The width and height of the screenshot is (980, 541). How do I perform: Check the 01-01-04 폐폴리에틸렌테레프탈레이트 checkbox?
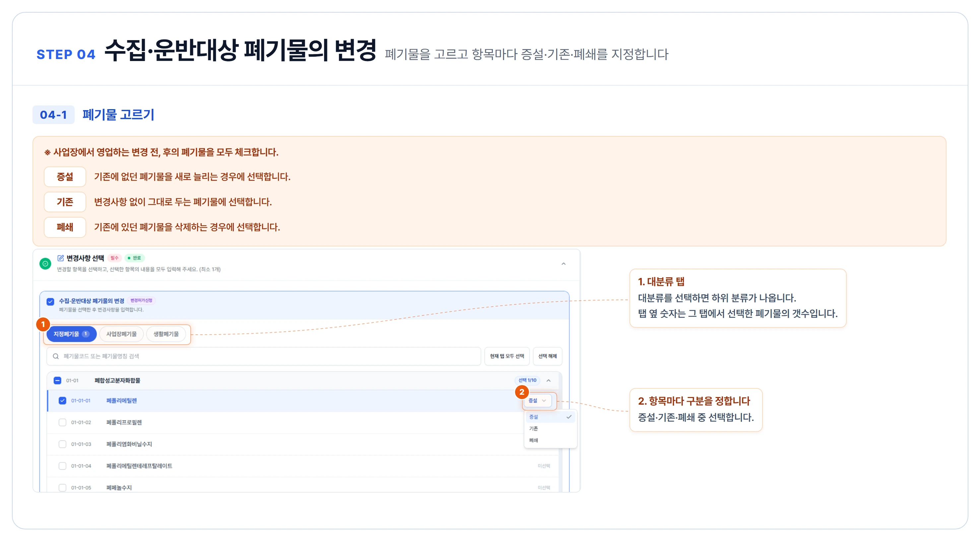coord(62,466)
